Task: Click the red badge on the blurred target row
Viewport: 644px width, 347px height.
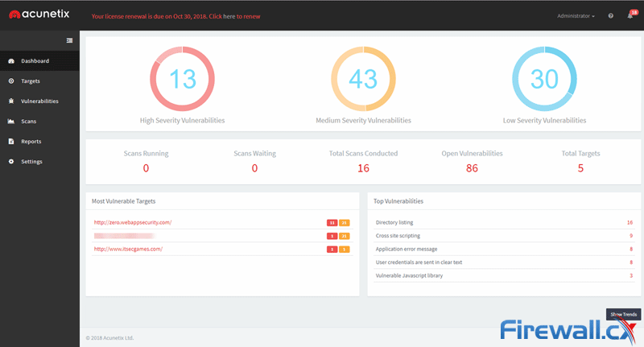Action: pyautogui.click(x=332, y=236)
